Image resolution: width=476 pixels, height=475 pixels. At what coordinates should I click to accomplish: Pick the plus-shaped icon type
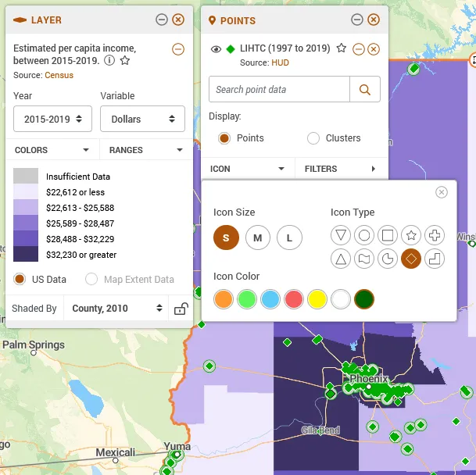coord(435,235)
